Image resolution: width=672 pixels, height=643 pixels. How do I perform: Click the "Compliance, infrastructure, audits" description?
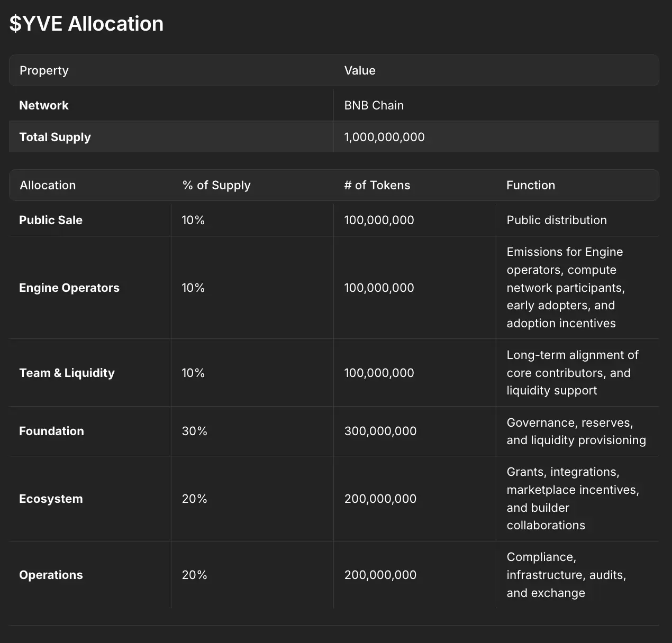[x=566, y=575]
